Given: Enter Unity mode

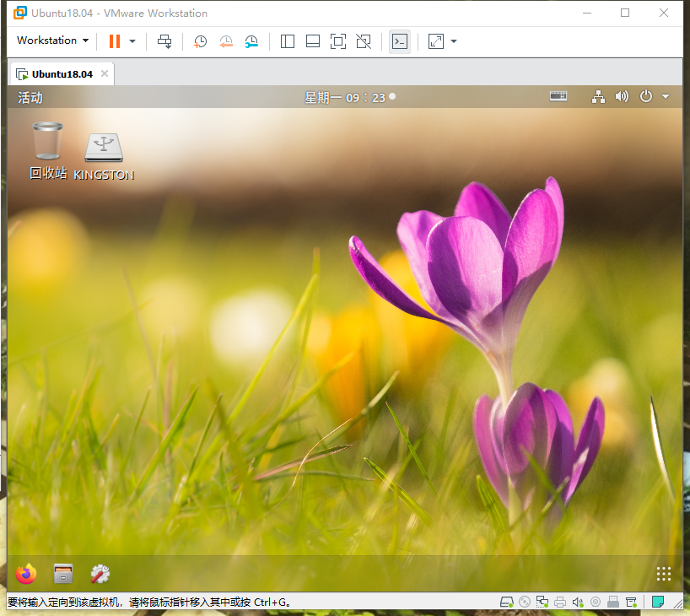Looking at the screenshot, I should pyautogui.click(x=364, y=41).
